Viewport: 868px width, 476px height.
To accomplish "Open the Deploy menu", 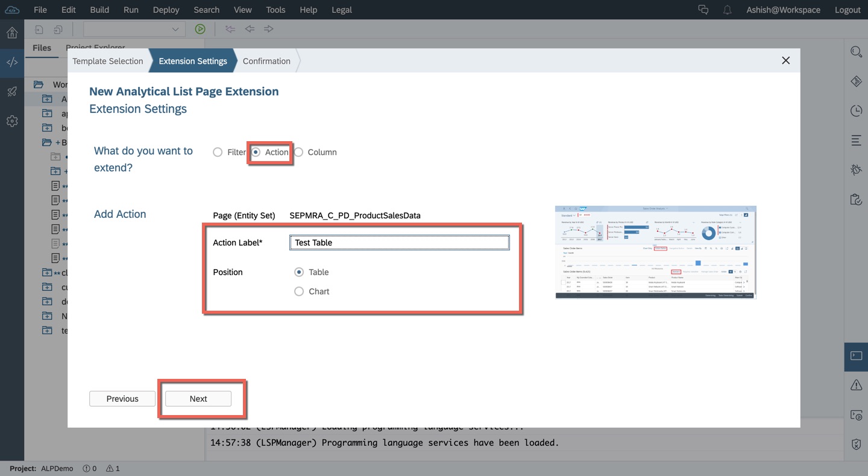I will pos(165,10).
